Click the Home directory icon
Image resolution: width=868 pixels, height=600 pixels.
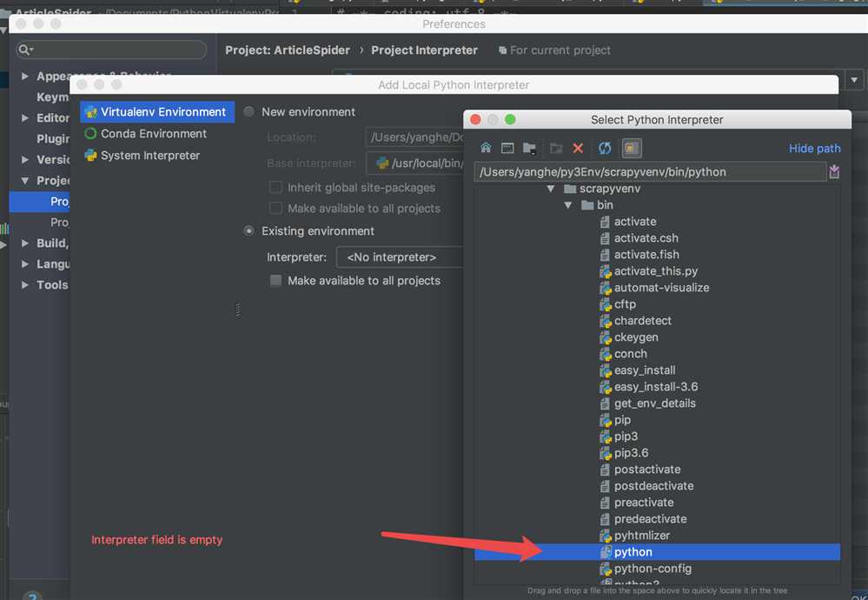486,147
